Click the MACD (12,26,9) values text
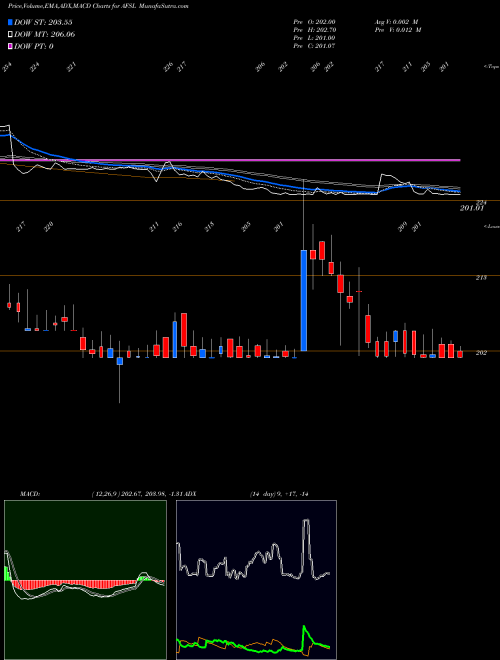 point(139,494)
